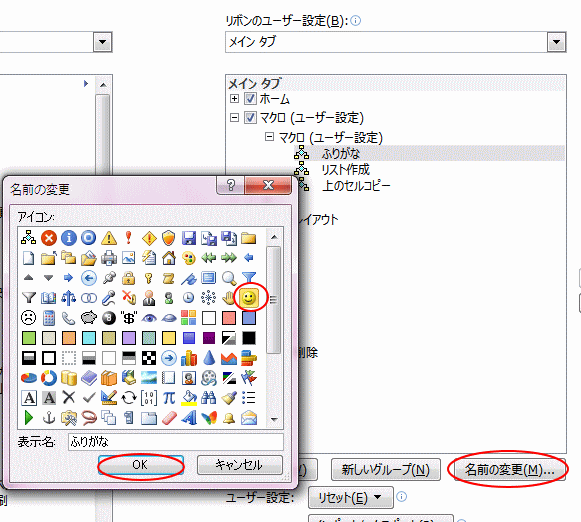Choose the green square color icon
Viewport: 581px width, 522px height.
click(x=29, y=338)
